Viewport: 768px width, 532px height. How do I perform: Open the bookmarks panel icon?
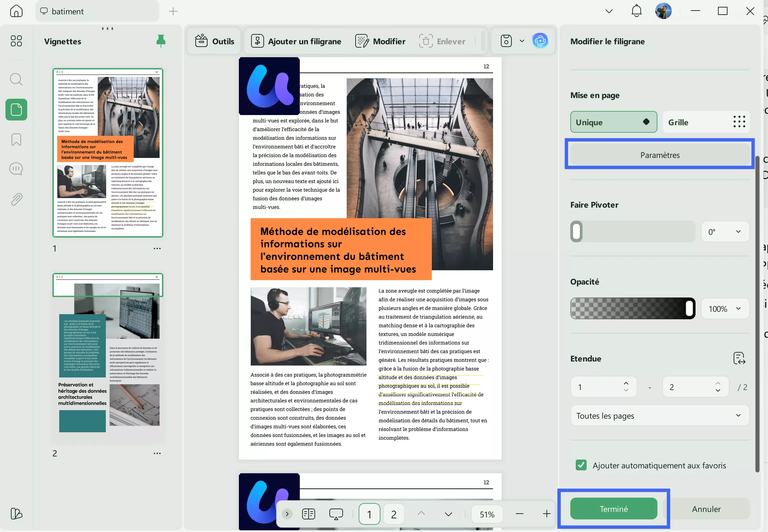tap(16, 140)
